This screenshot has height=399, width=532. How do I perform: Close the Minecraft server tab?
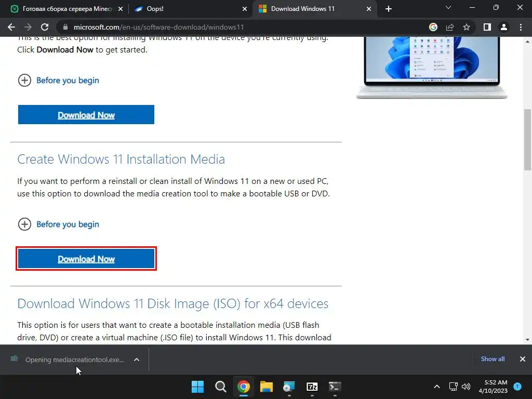point(121,9)
